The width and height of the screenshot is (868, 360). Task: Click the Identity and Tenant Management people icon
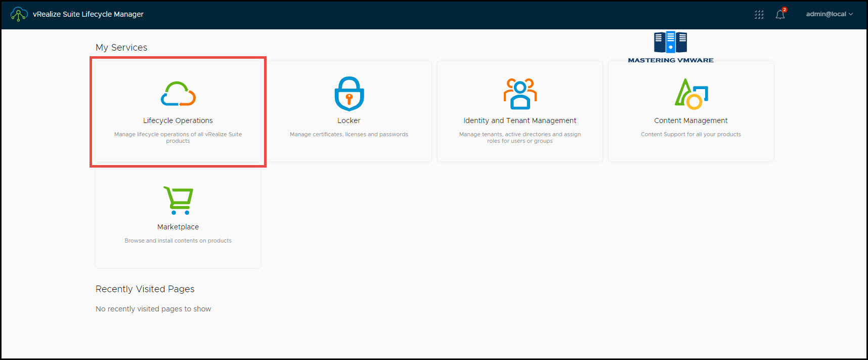(x=520, y=94)
